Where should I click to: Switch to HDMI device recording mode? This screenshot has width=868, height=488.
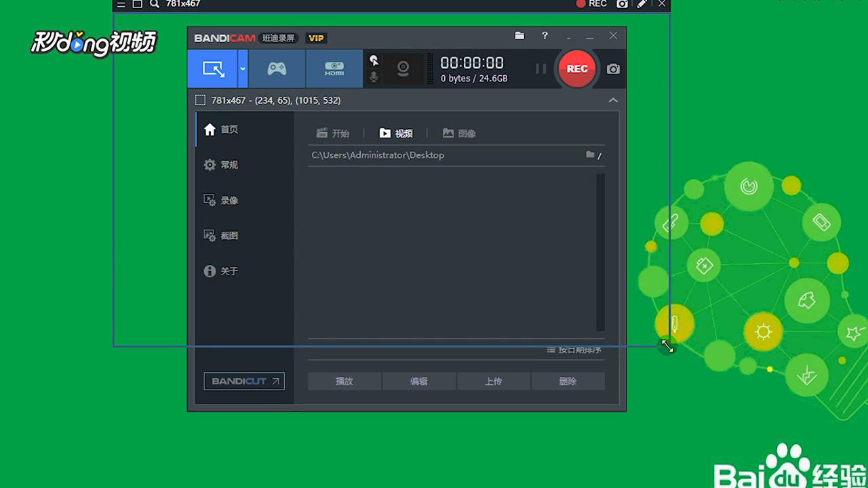tap(334, 68)
